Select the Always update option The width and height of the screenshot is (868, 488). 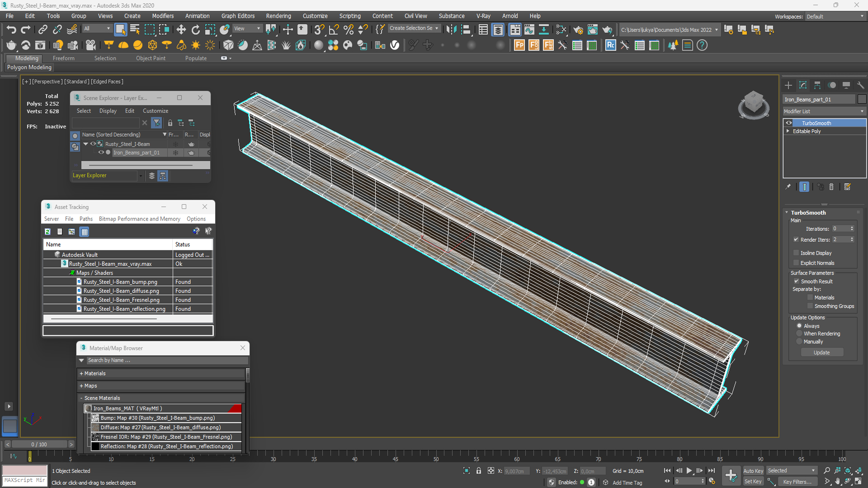(x=799, y=326)
